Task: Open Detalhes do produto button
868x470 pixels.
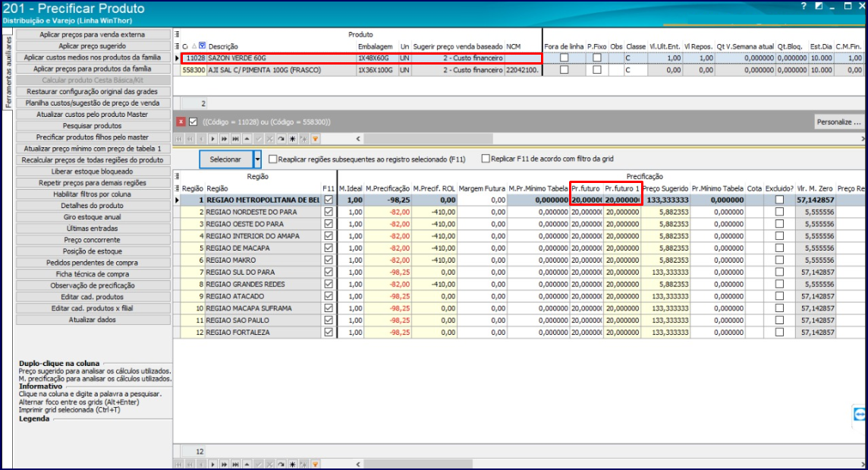Action: pos(93,206)
